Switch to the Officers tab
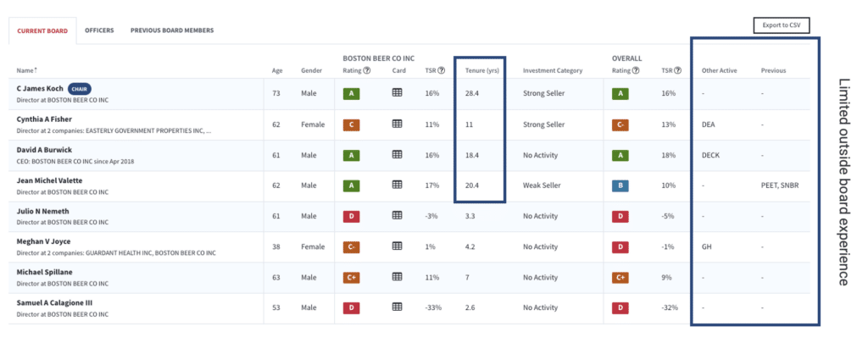The height and width of the screenshot is (343, 868). click(x=99, y=30)
